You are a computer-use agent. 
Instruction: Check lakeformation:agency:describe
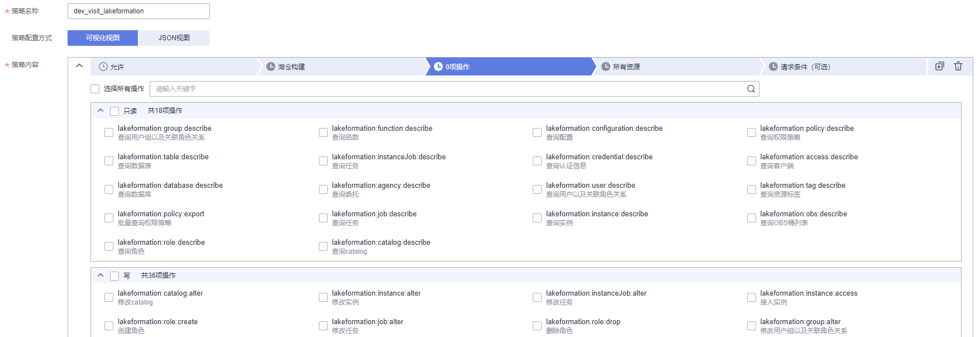[323, 189]
